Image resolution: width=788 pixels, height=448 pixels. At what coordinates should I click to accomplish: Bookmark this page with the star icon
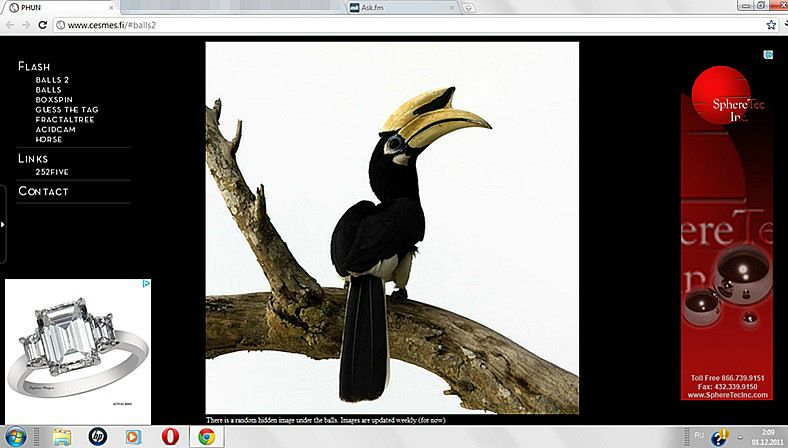click(771, 25)
